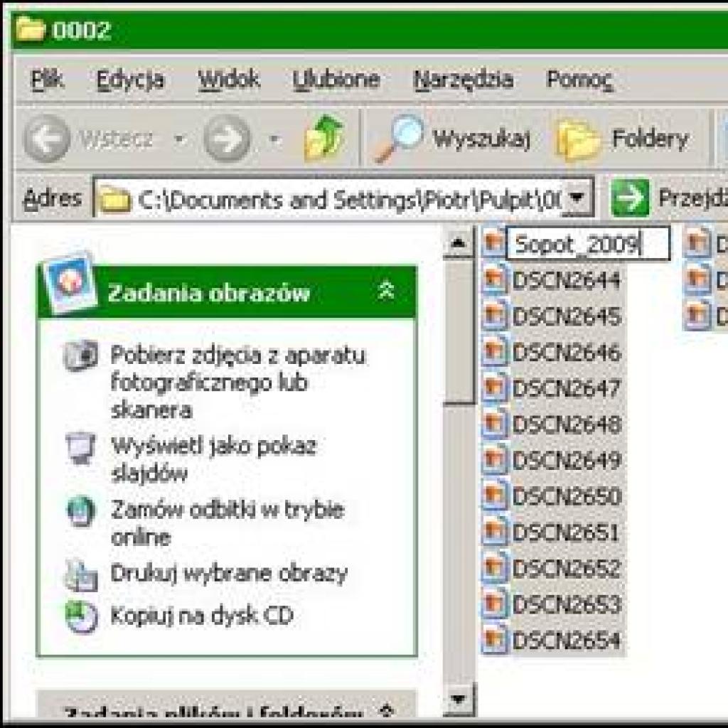Select file DSCN2647
Image resolution: width=728 pixels, height=728 pixels.
[x=567, y=388]
